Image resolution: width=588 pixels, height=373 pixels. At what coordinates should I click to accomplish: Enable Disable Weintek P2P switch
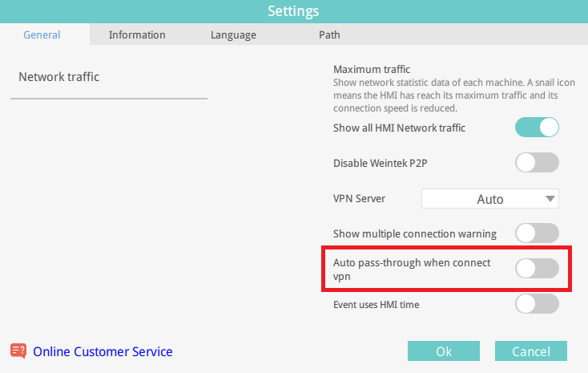(537, 163)
